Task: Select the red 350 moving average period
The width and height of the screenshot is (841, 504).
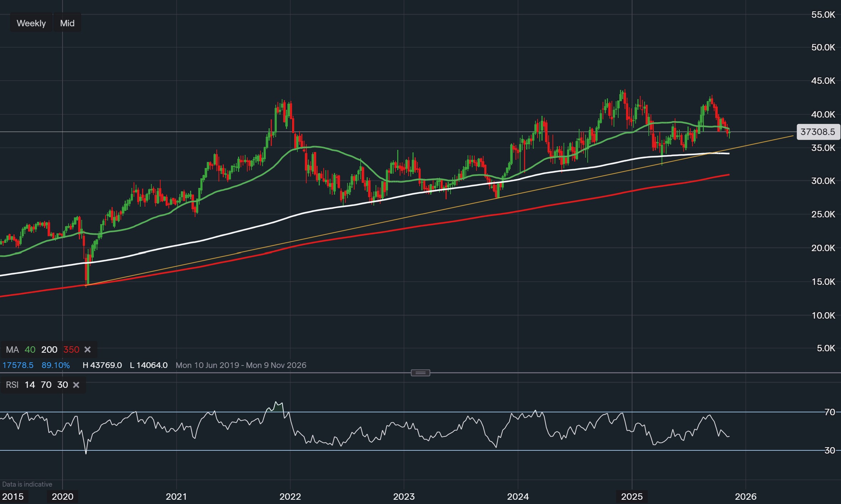Action: [71, 350]
